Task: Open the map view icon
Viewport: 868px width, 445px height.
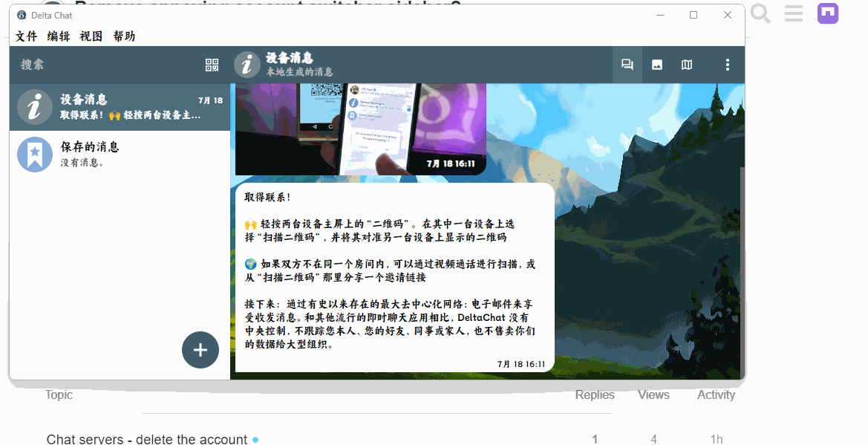Action: coord(687,65)
